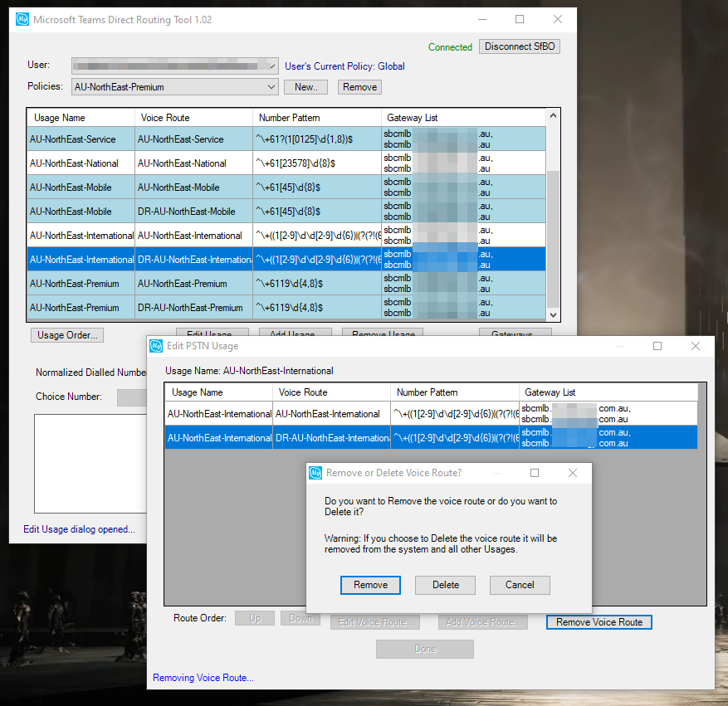
Task: Click the main usage table scrollbar thumb
Action: coord(553,239)
